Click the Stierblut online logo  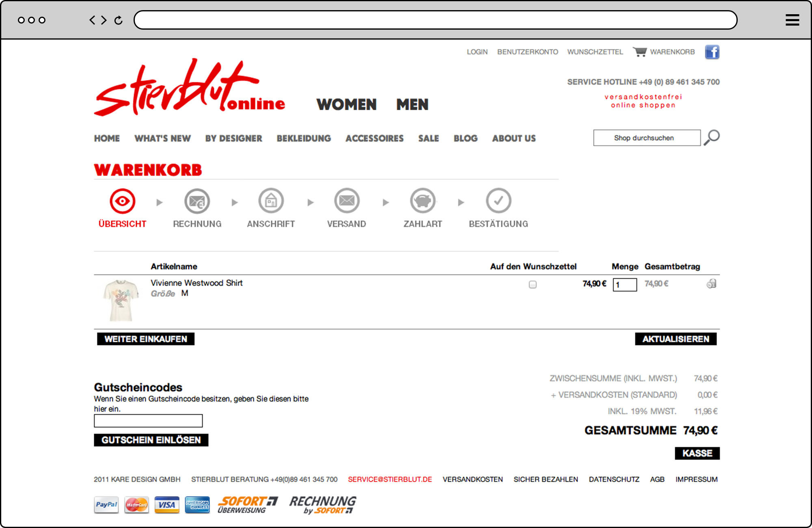190,87
